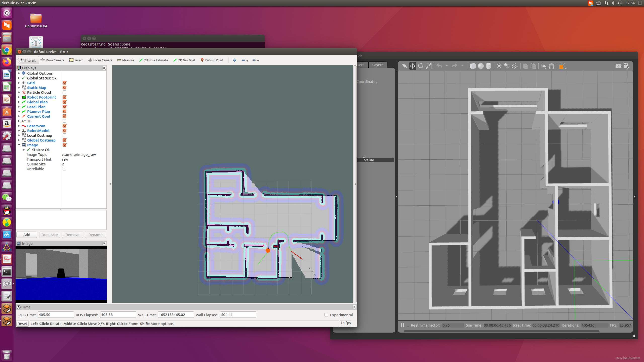Screen dimensions: 644x362
Task: Select the Gazebo arrow selection tool
Action: [x=404, y=66]
